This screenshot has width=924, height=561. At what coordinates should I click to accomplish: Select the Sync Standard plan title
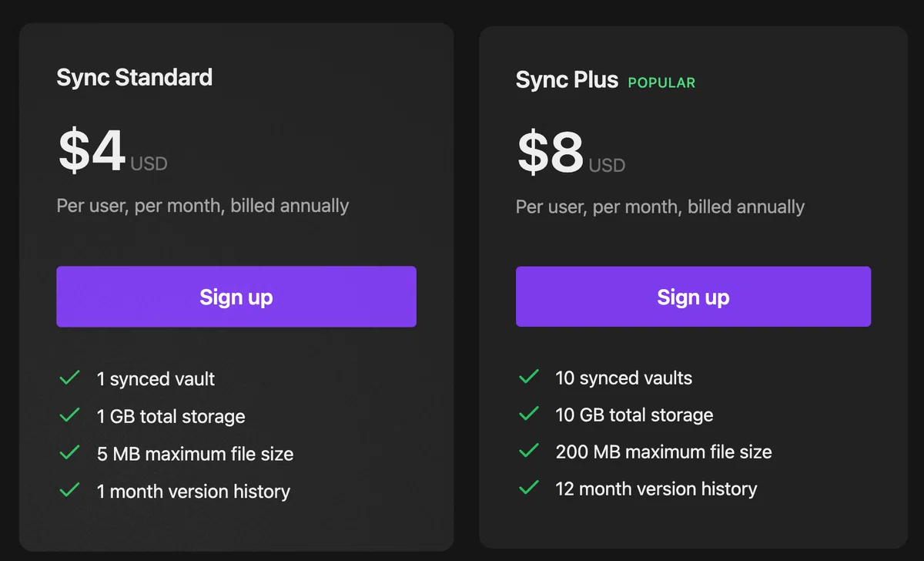135,78
